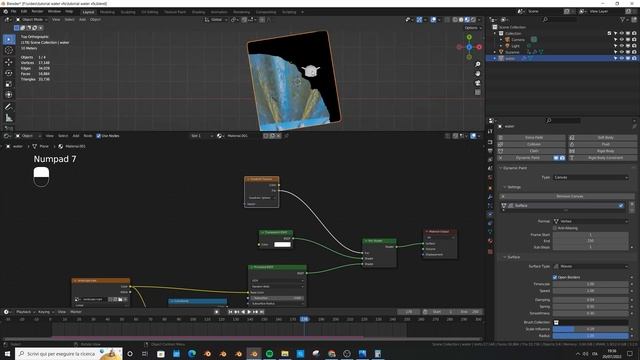The height and width of the screenshot is (360, 640).
Task: Open the Dynamic Paint Type Canvas dropdown
Action: (x=591, y=178)
